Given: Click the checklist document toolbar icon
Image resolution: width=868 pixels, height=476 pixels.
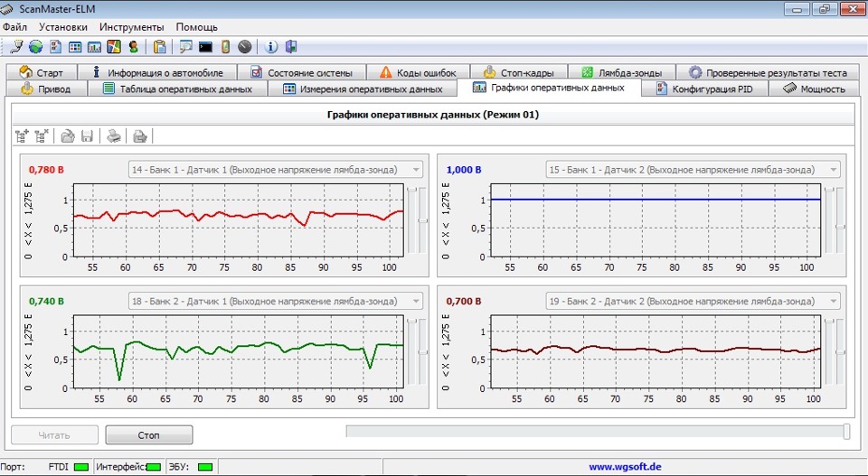Looking at the screenshot, I should (x=55, y=46).
